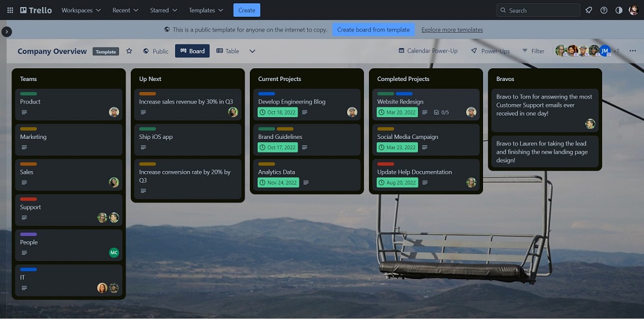644x319 pixels.
Task: Click member avatar on Sales card
Action: 114,183
